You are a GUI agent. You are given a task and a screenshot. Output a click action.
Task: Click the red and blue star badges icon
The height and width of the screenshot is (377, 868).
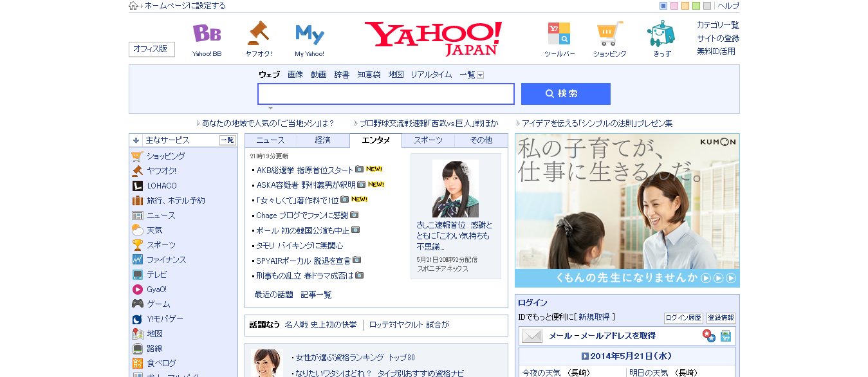(x=708, y=336)
